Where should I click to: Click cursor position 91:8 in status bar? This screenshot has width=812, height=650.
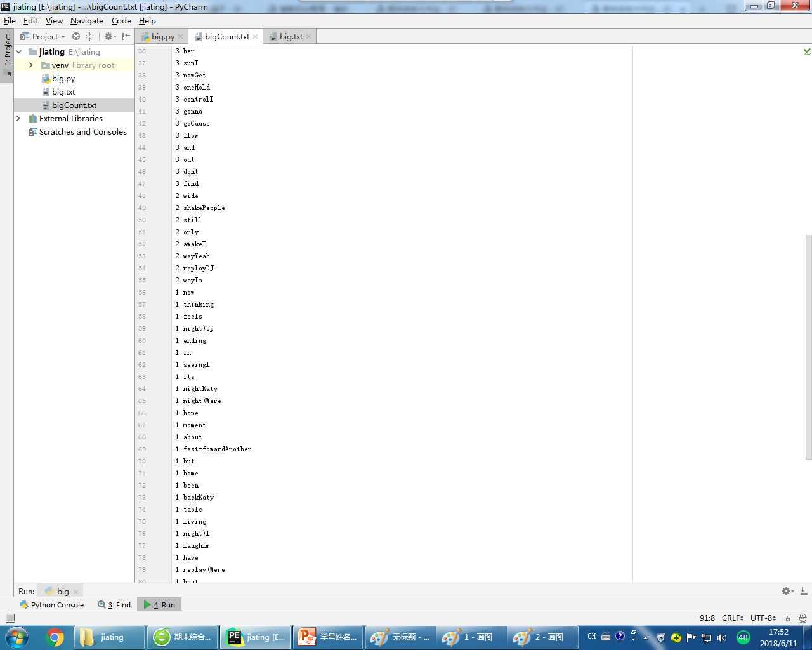click(x=707, y=618)
